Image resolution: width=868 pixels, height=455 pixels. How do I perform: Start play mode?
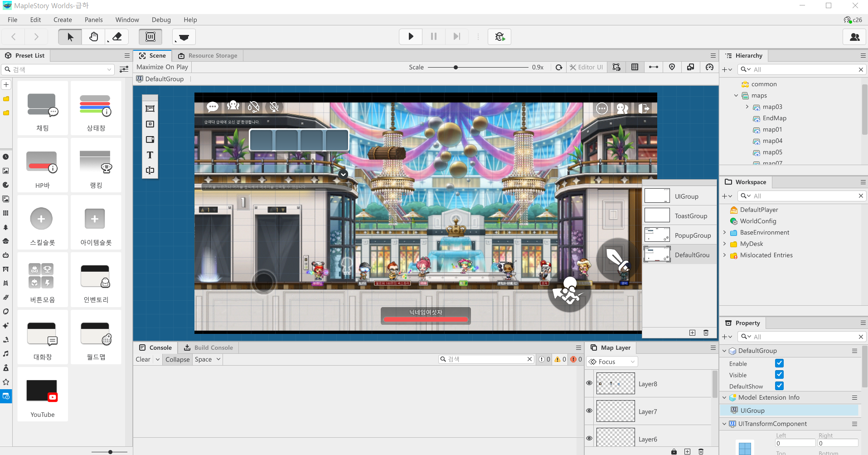click(x=411, y=37)
